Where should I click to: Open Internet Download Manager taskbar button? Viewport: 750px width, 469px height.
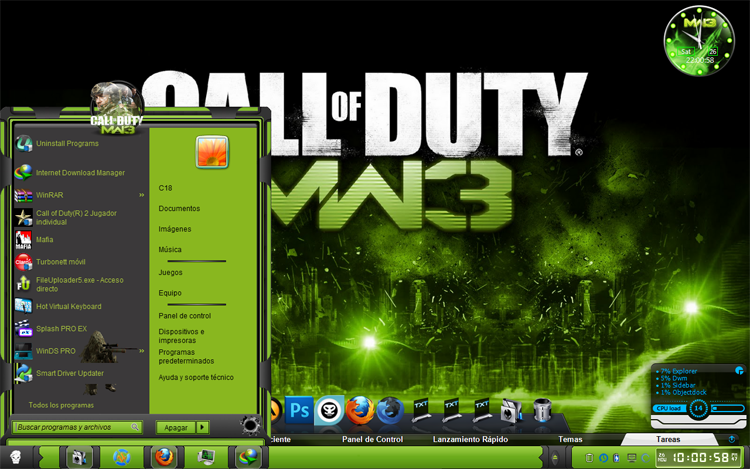click(x=248, y=457)
